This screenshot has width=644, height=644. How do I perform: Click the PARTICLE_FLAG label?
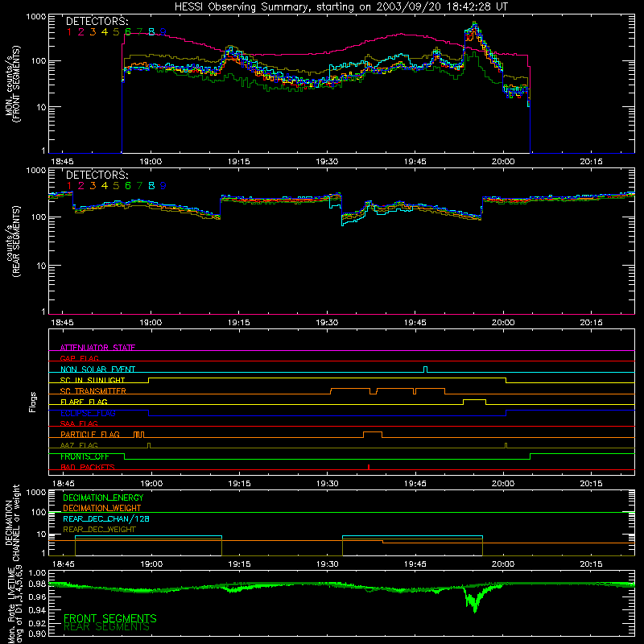(x=90, y=434)
